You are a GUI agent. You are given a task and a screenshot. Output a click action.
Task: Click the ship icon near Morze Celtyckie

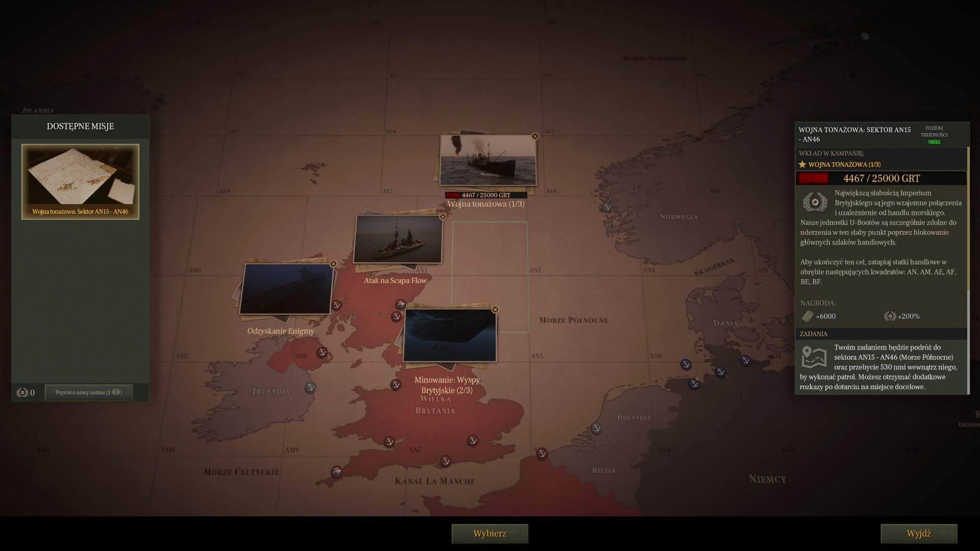point(336,471)
